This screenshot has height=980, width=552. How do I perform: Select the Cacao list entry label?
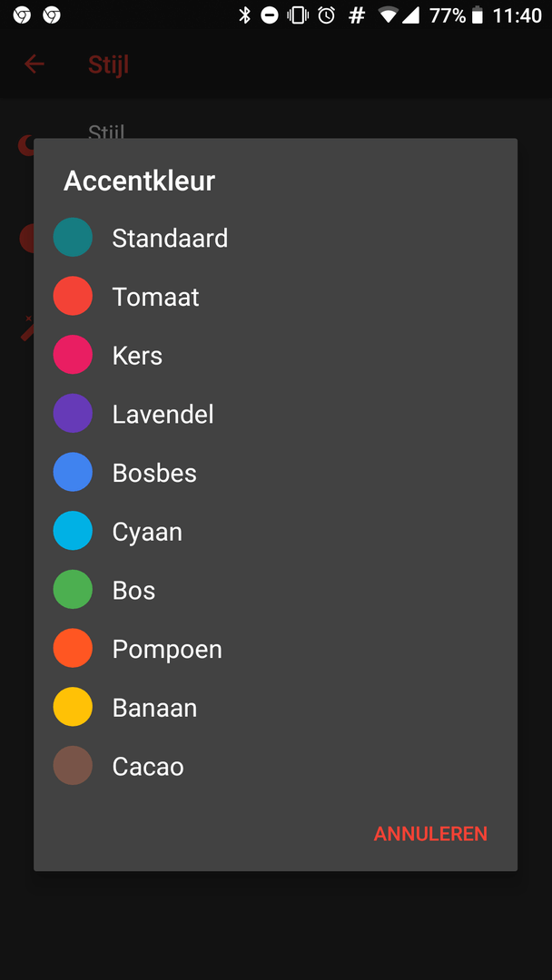tap(148, 766)
